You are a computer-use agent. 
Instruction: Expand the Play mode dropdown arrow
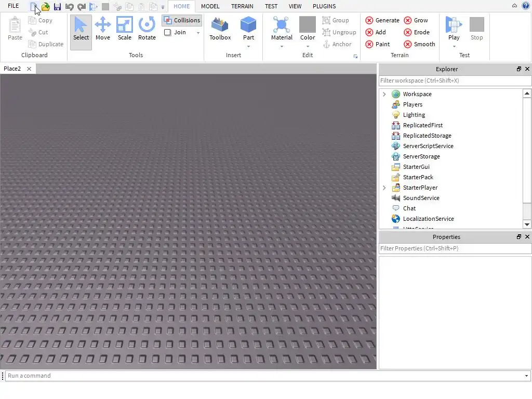pos(454,46)
